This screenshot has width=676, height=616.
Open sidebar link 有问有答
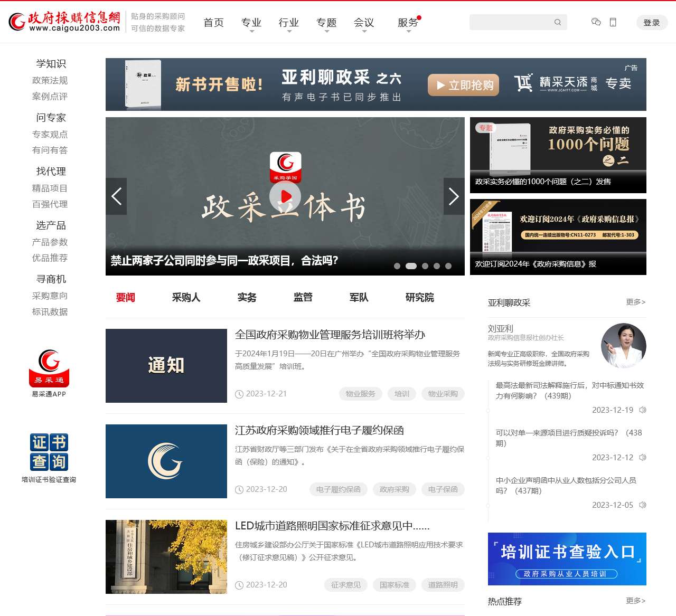click(50, 150)
